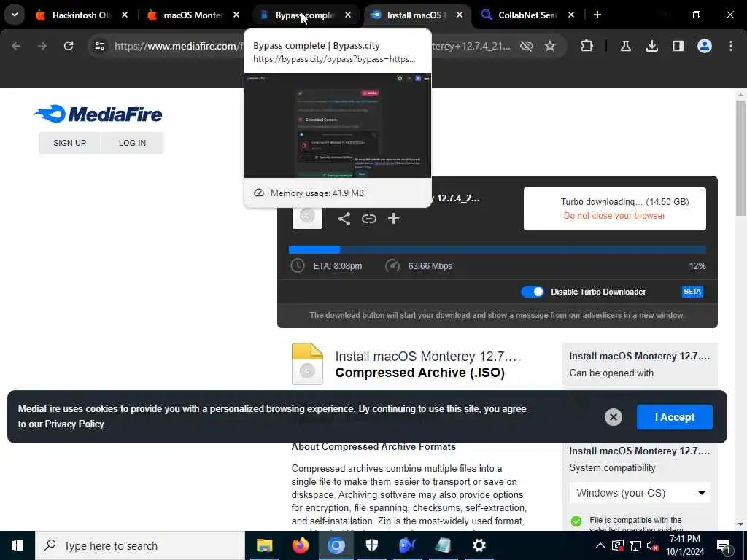
Task: Copy the file link icon
Action: (368, 219)
